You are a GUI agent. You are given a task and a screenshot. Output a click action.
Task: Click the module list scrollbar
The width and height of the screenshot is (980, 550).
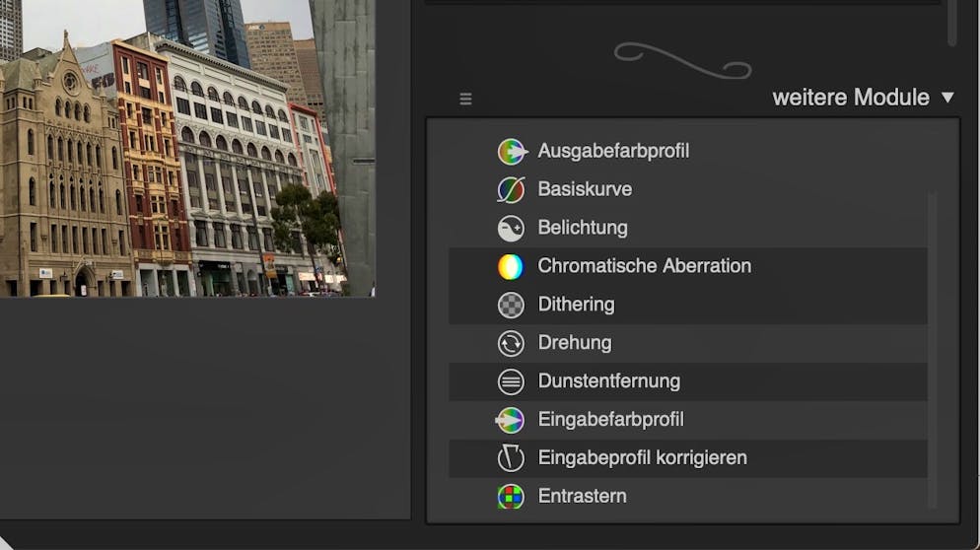[933, 350]
